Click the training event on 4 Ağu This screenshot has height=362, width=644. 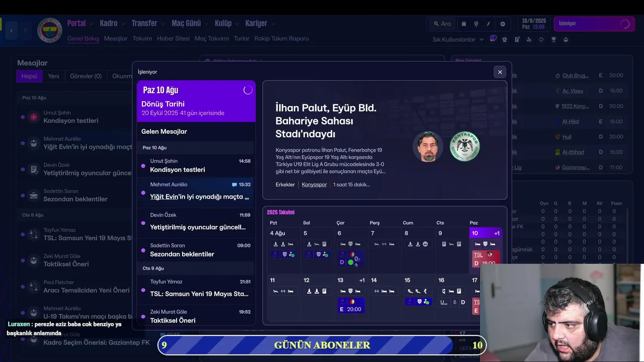pos(284,254)
